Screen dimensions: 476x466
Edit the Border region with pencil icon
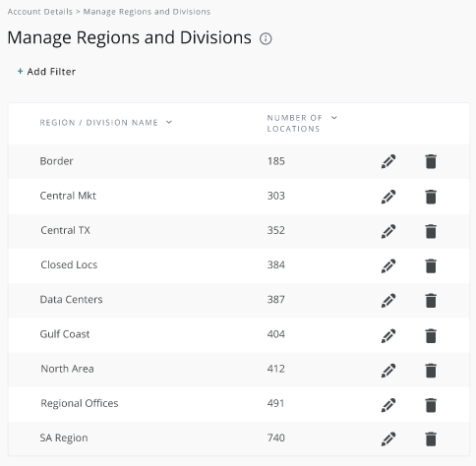388,161
